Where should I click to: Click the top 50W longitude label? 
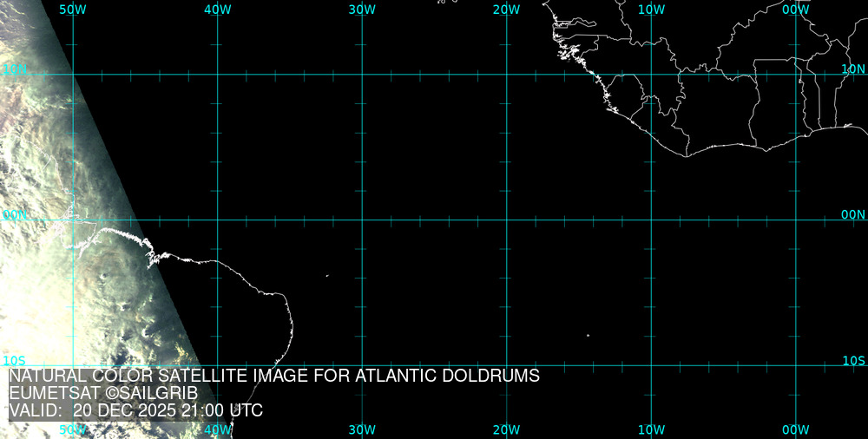pos(73,9)
